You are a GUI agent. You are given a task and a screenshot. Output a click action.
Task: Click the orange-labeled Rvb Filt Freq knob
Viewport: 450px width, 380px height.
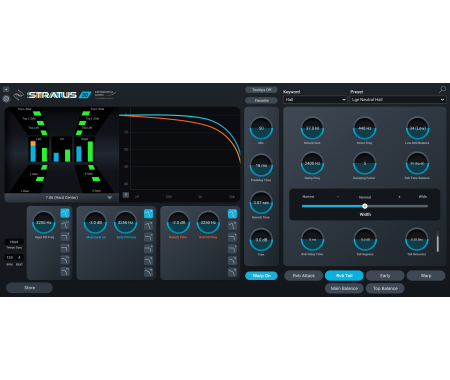(208, 222)
